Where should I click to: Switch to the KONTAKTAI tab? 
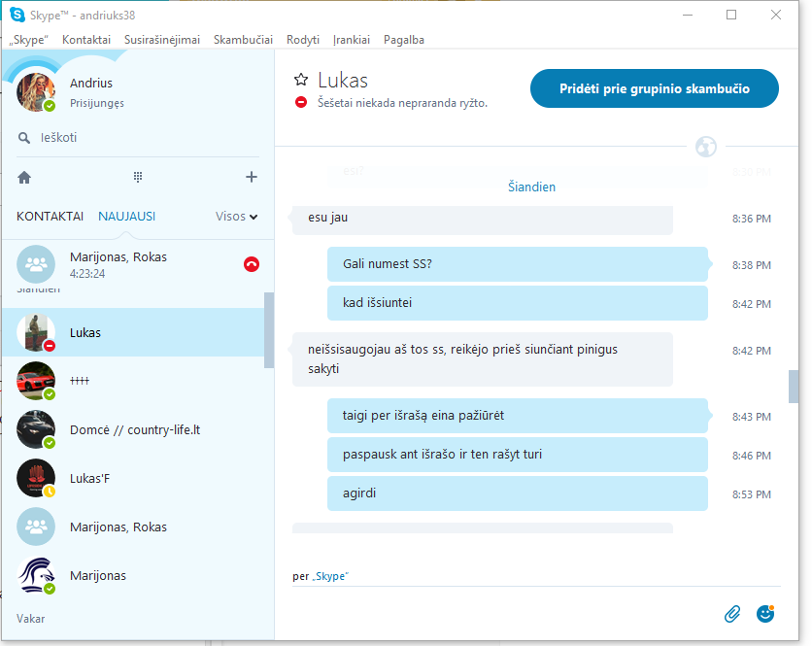click(x=50, y=217)
